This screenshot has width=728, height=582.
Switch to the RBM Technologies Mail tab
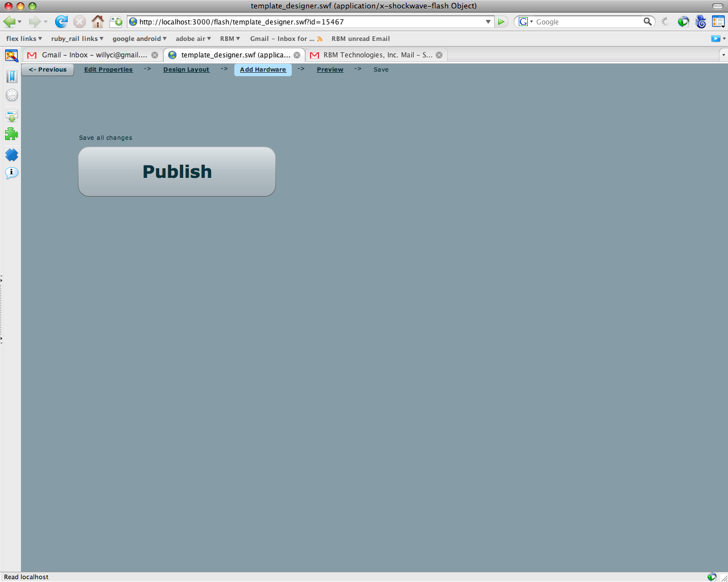375,55
